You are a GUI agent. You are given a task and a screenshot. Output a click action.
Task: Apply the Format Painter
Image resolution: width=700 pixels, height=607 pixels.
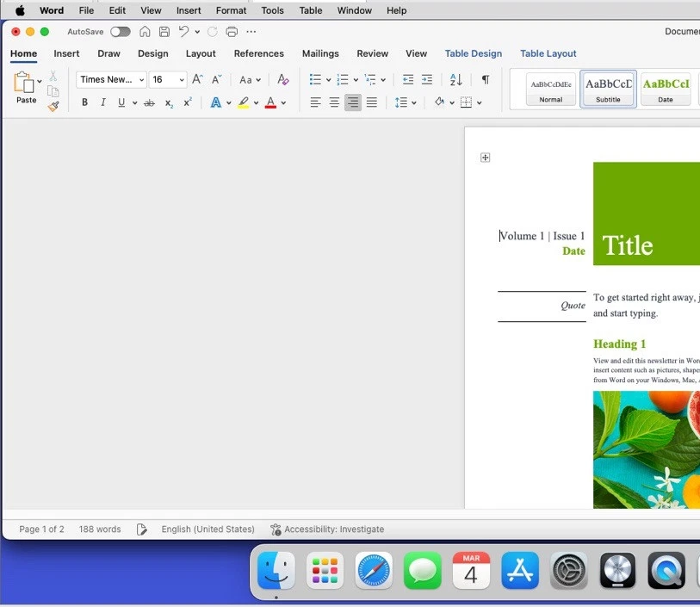[51, 106]
